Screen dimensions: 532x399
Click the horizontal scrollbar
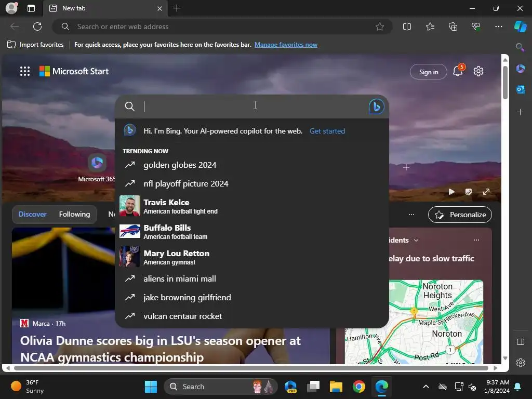[251, 368]
